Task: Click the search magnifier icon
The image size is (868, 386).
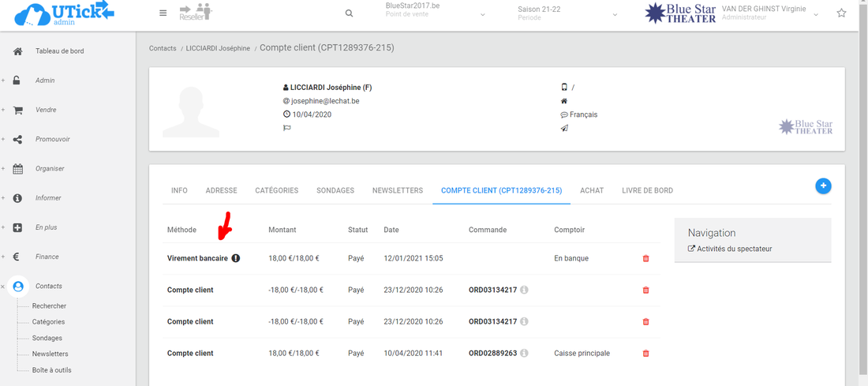Action: tap(350, 13)
